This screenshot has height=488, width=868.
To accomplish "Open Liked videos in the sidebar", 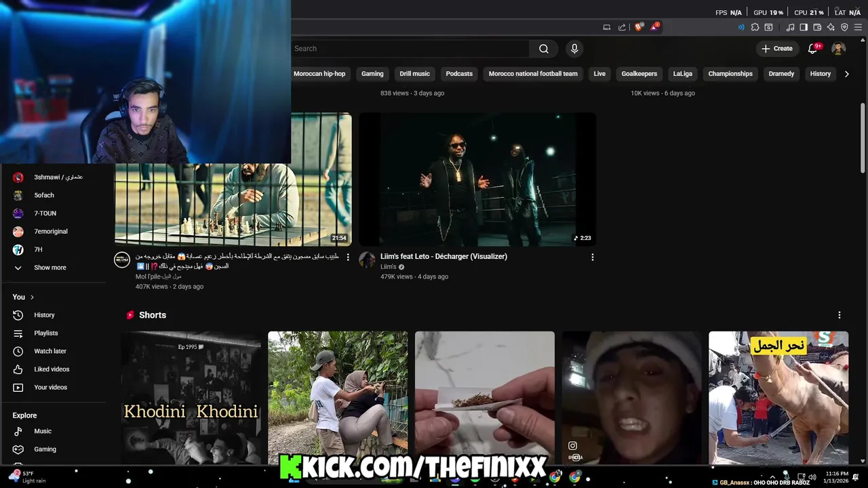I will tap(54, 369).
